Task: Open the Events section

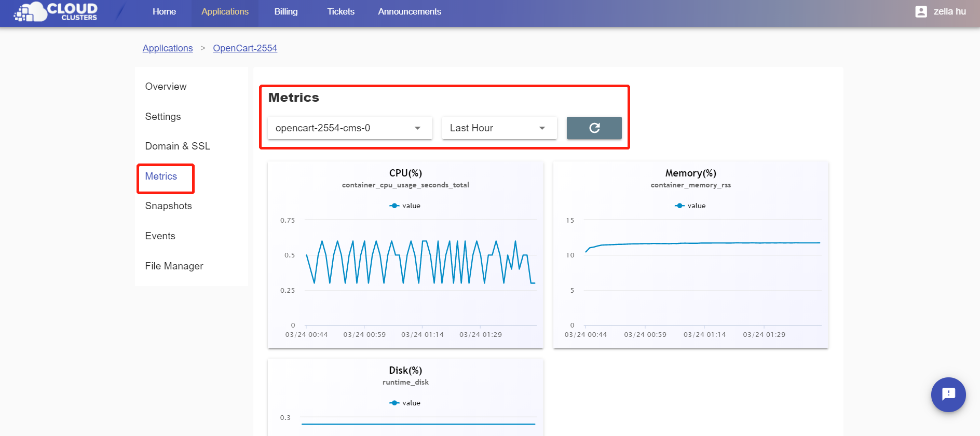Action: 160,236
